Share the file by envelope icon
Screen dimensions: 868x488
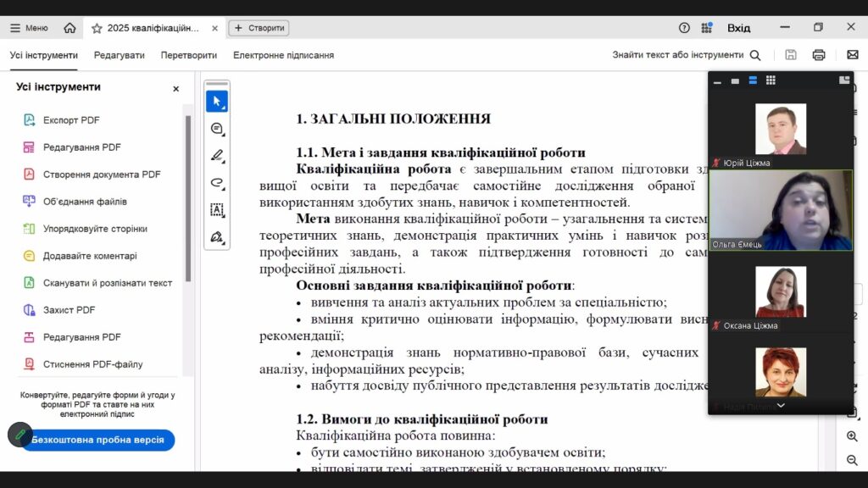click(852, 55)
